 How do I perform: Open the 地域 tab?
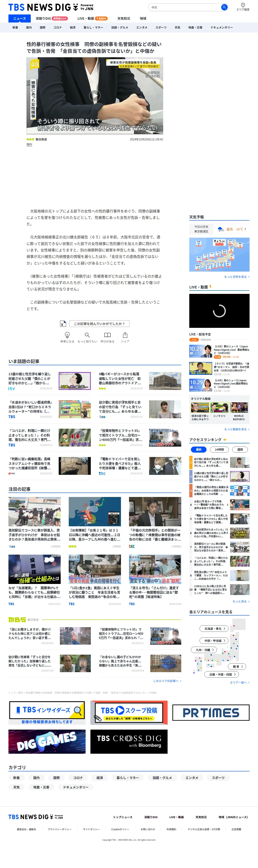pos(143,18)
